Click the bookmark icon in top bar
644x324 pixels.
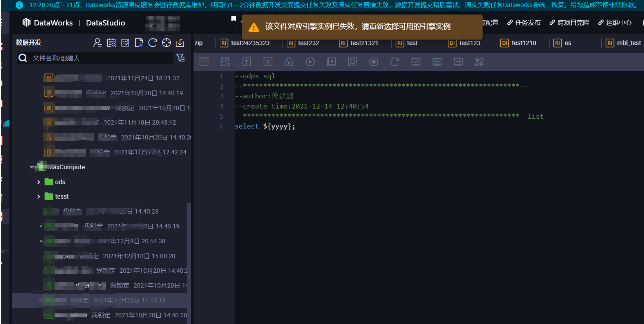point(234,19)
